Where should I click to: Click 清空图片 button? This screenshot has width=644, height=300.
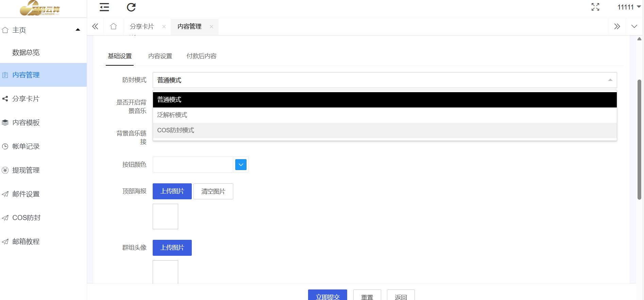[213, 191]
